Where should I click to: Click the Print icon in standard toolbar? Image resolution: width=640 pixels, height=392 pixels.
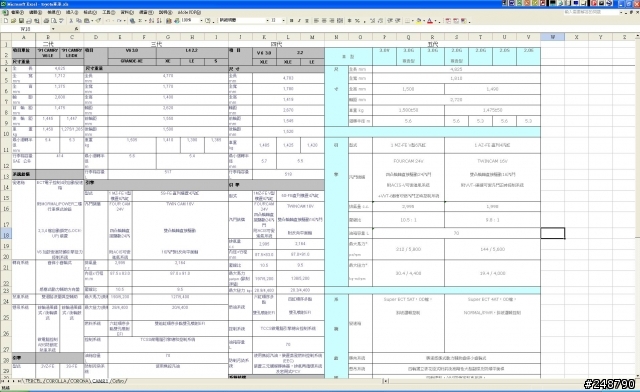[x=46, y=20]
